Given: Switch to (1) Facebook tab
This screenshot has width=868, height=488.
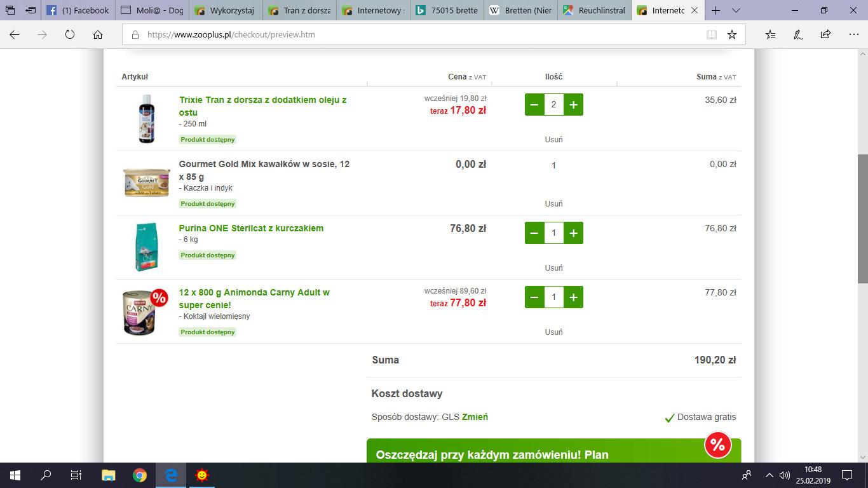Looking at the screenshot, I should [78, 10].
